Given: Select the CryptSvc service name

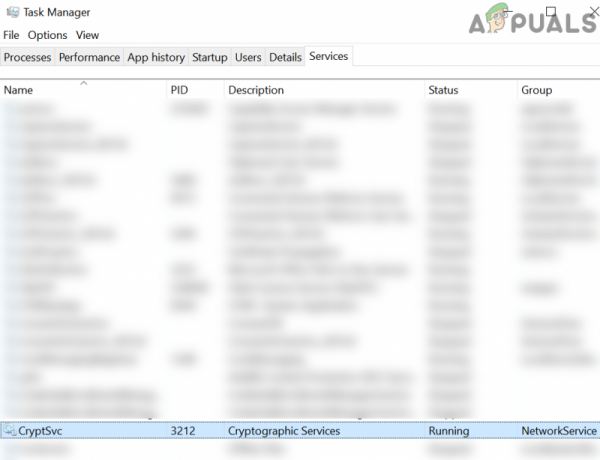Looking at the screenshot, I should coord(40,431).
